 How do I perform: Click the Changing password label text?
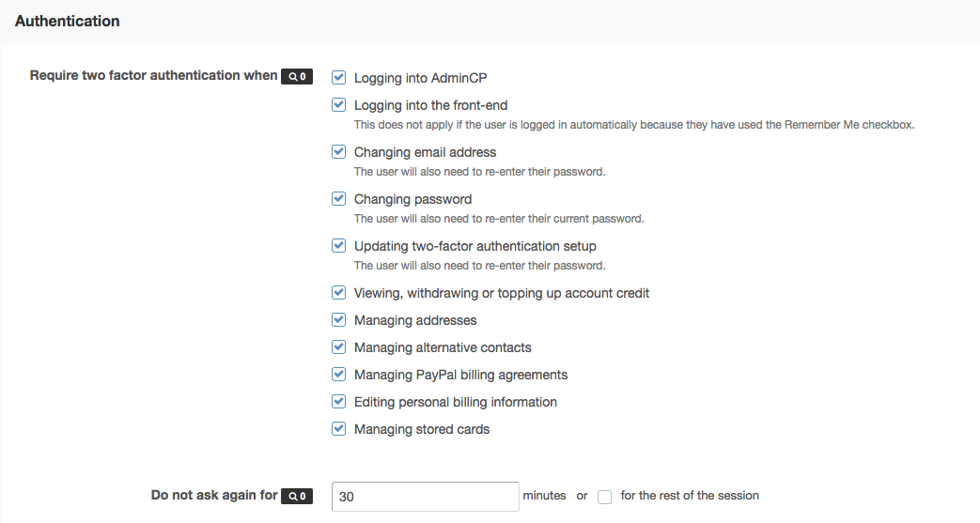[x=412, y=199]
